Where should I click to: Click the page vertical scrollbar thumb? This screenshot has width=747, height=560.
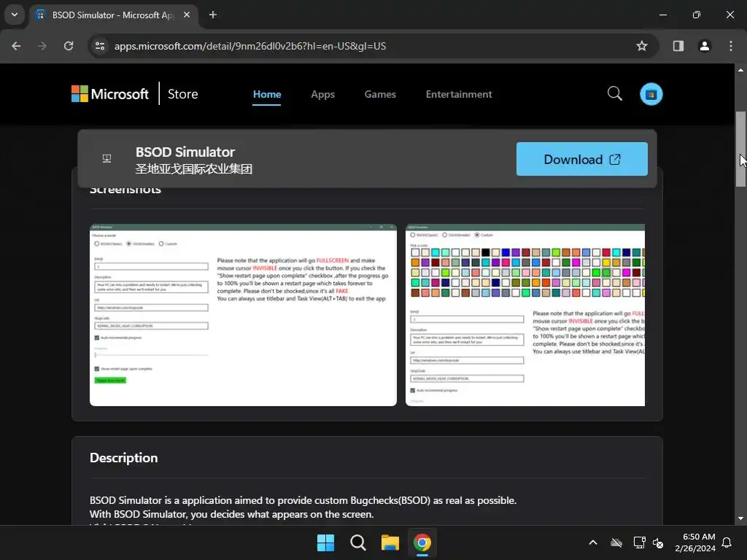[740, 149]
